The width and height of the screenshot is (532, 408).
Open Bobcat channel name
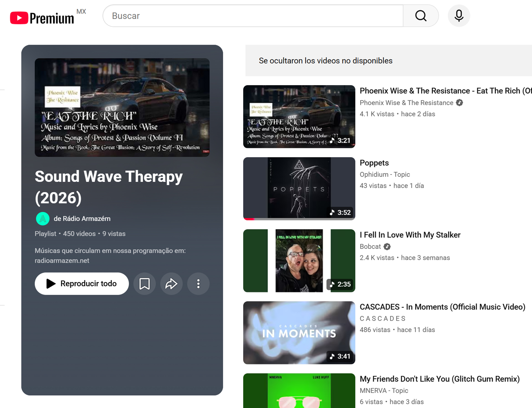coord(370,246)
